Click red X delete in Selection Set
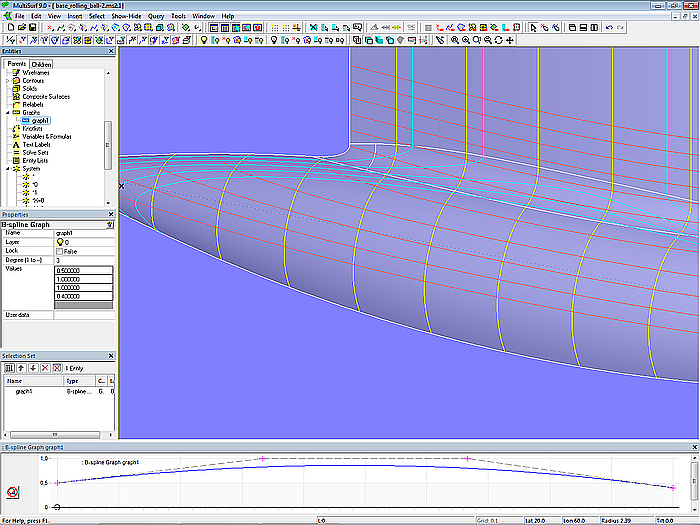 [x=43, y=368]
